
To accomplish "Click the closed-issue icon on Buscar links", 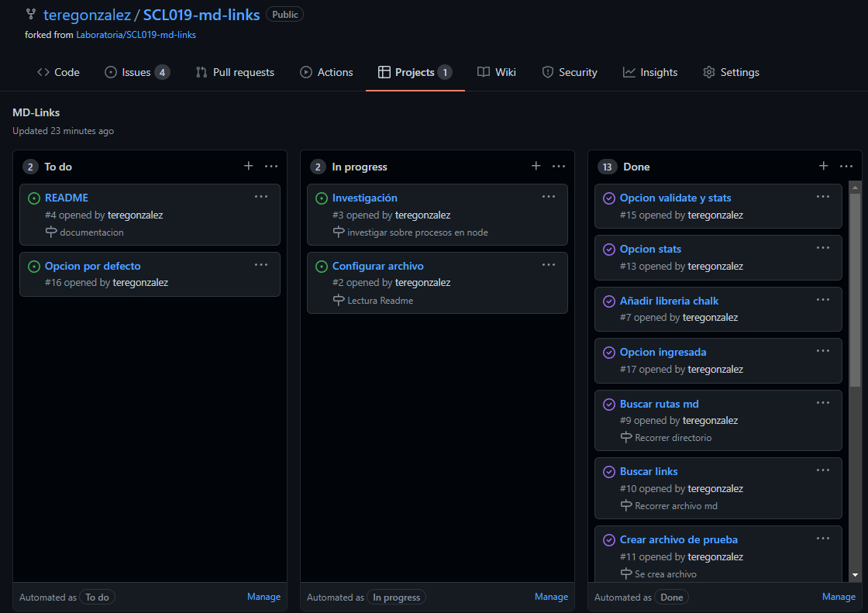I will 609,472.
